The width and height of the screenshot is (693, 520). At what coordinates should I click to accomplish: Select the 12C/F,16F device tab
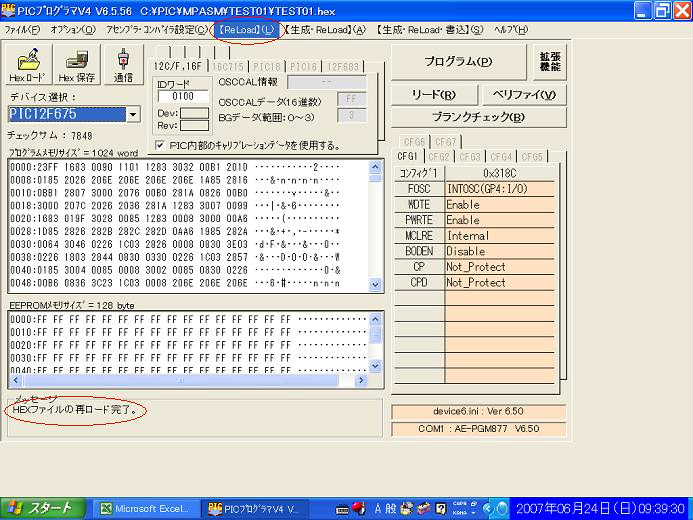pos(178,66)
